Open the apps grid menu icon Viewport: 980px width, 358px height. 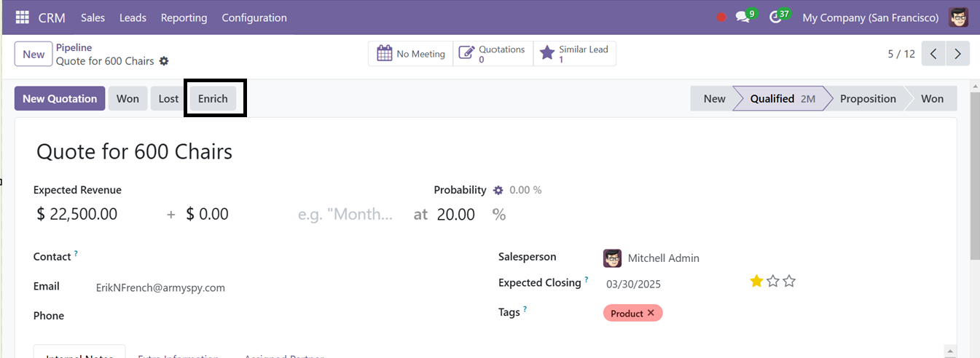click(x=23, y=17)
